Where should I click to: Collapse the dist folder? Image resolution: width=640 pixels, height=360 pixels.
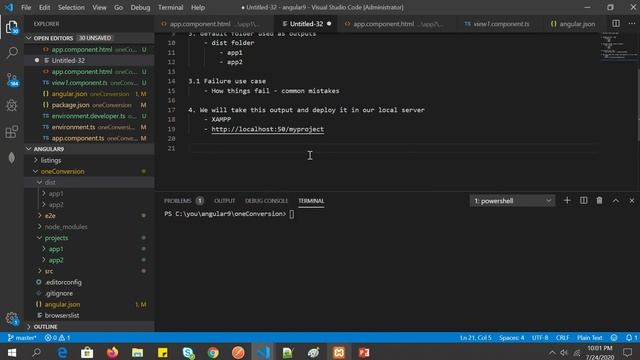point(89,182)
